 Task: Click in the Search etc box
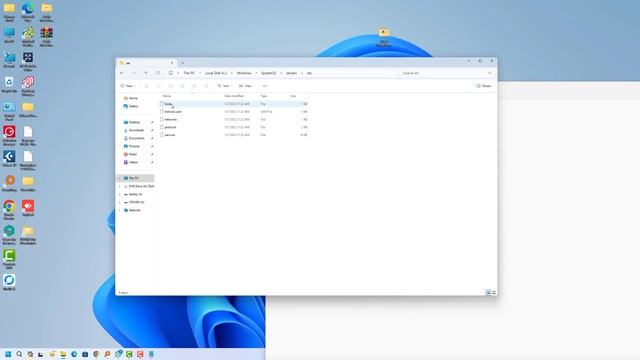coord(447,73)
